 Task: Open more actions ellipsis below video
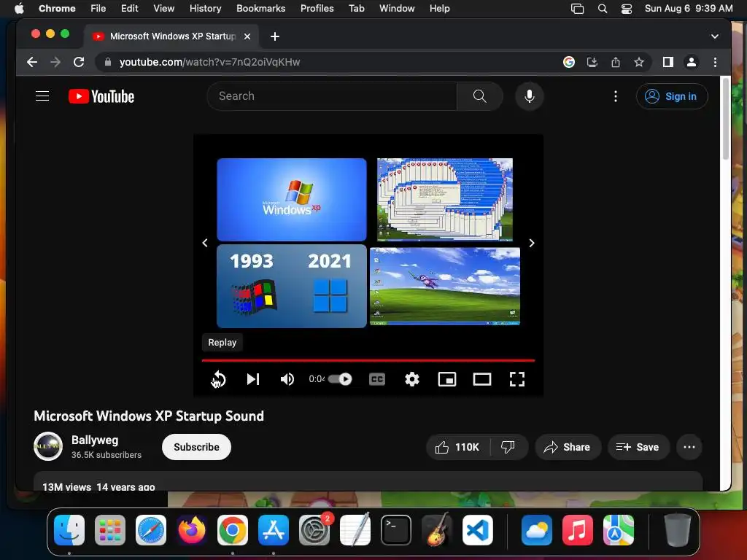[689, 447]
